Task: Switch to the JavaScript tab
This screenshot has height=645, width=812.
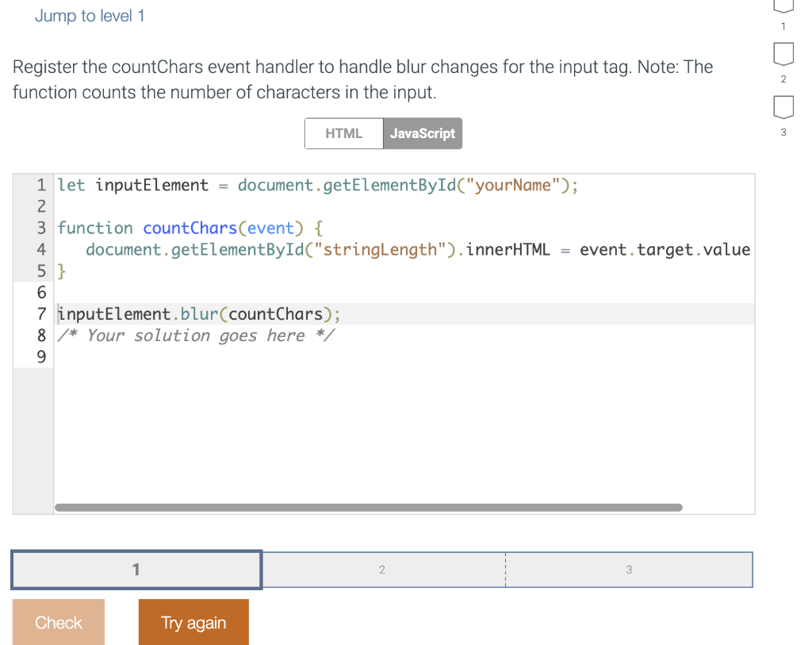Action: click(x=423, y=133)
